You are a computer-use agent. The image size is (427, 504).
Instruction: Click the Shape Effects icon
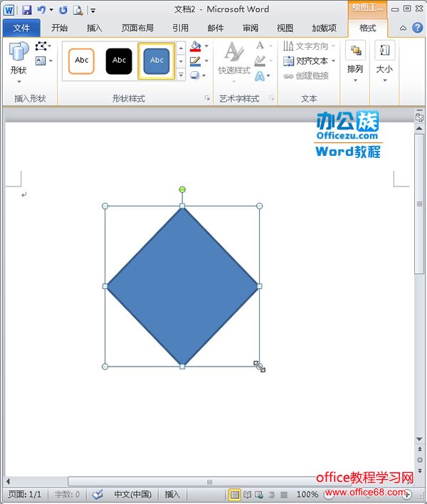tap(195, 75)
